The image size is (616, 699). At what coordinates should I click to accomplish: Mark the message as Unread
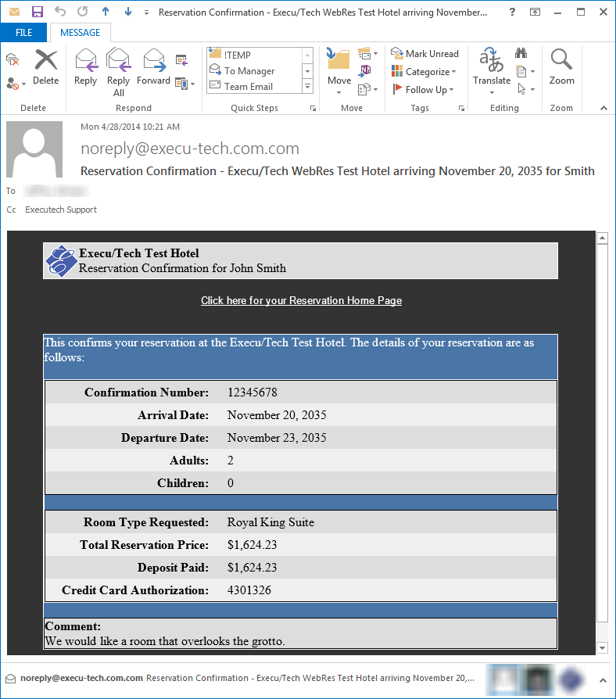point(424,54)
